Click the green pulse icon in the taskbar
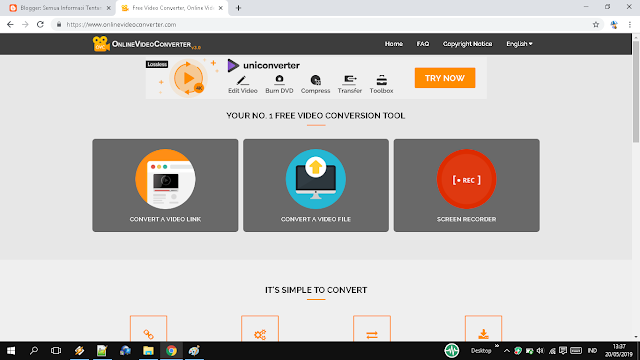The image size is (640, 360). (x=451, y=351)
